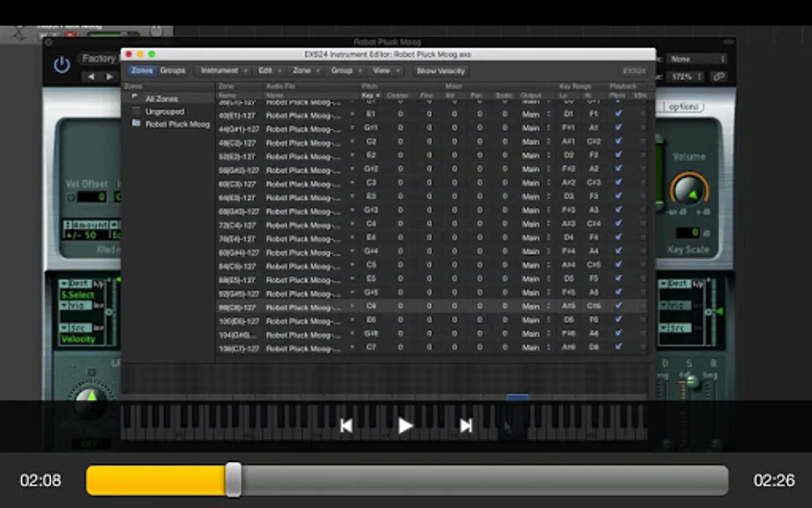Open the Factory preset dropdown
The width and height of the screenshot is (812, 508).
[x=99, y=59]
